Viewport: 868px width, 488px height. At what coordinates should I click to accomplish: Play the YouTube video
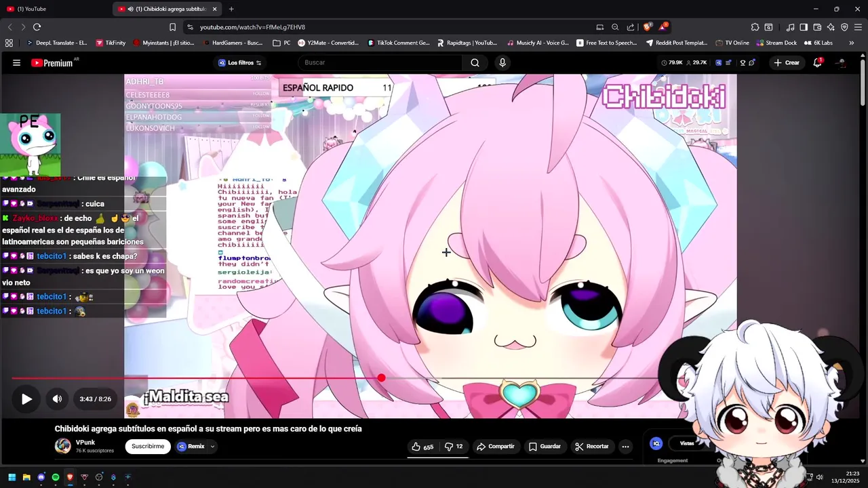(26, 399)
